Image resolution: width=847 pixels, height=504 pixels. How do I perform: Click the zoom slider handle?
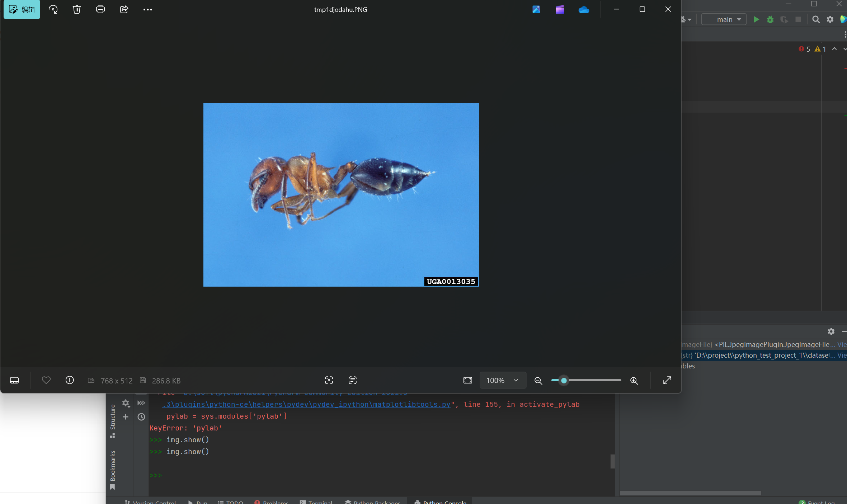pyautogui.click(x=564, y=380)
